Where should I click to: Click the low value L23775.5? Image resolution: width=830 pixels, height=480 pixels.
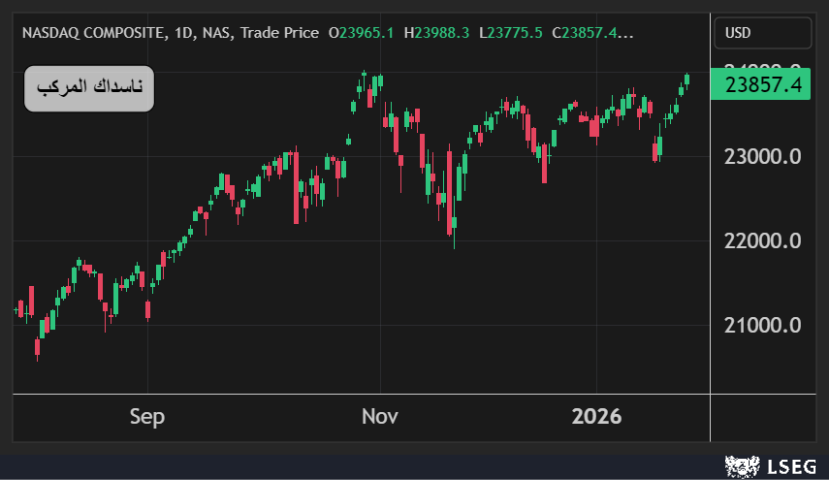(x=511, y=33)
